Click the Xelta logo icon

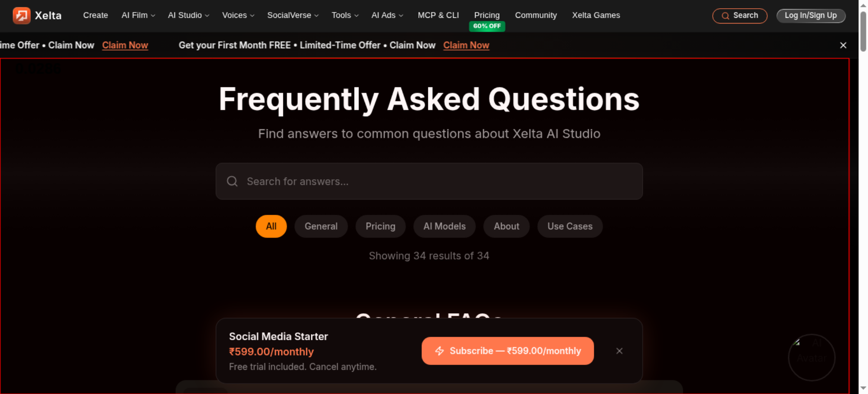(x=21, y=16)
